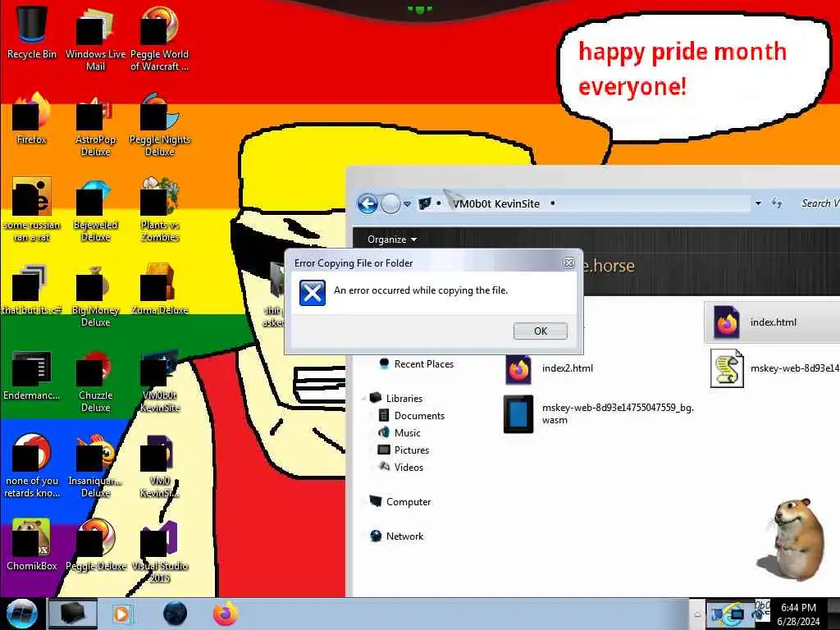Open AstroPop Deluxe desktop icon
The width and height of the screenshot is (840, 630).
click(95, 125)
